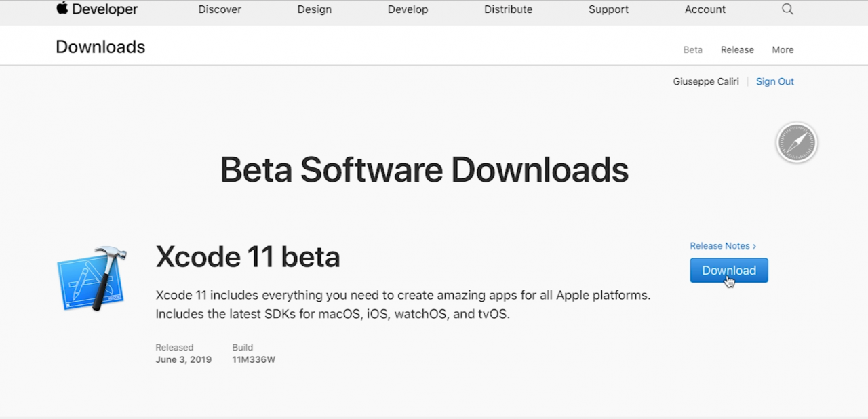
Task: Click the Apple logo in navigation bar
Action: tap(62, 8)
